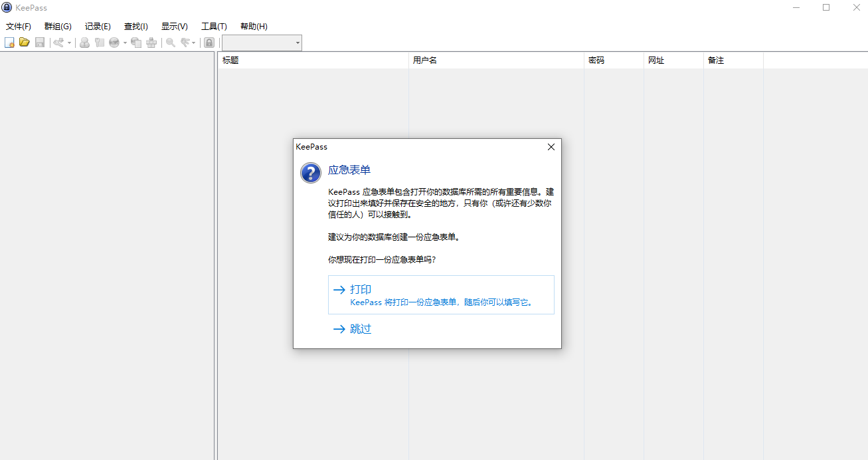This screenshot has width=868, height=460.
Task: Maximize the KeePass main window
Action: click(x=826, y=7)
